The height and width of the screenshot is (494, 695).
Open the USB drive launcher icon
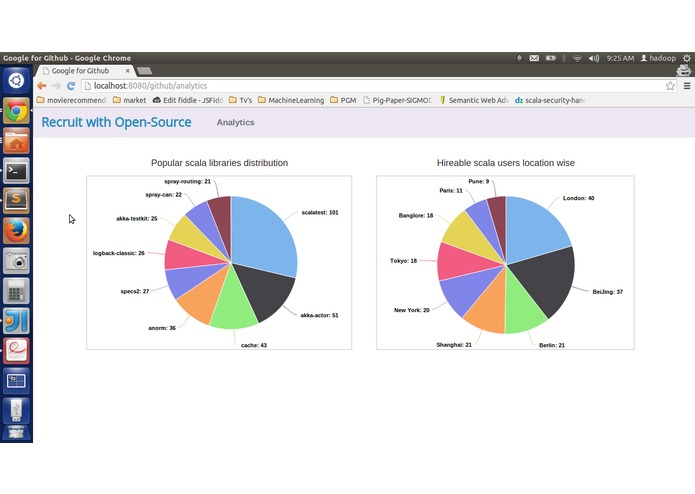point(16,410)
